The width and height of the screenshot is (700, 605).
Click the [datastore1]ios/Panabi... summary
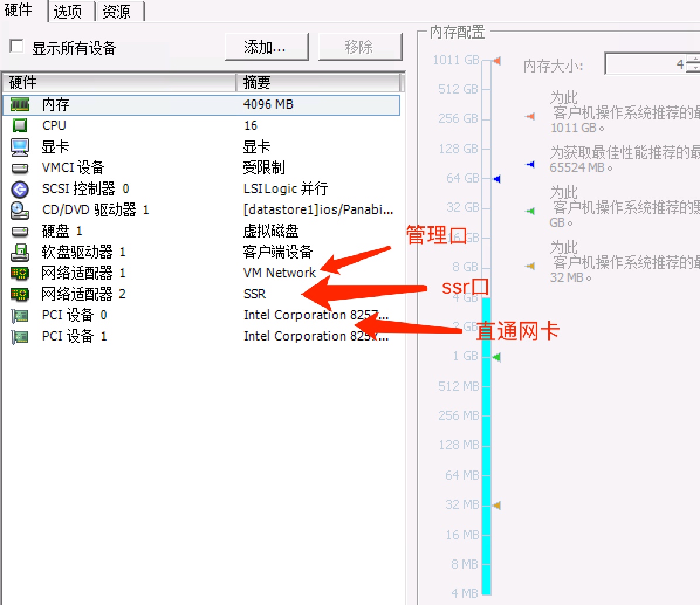tap(318, 209)
